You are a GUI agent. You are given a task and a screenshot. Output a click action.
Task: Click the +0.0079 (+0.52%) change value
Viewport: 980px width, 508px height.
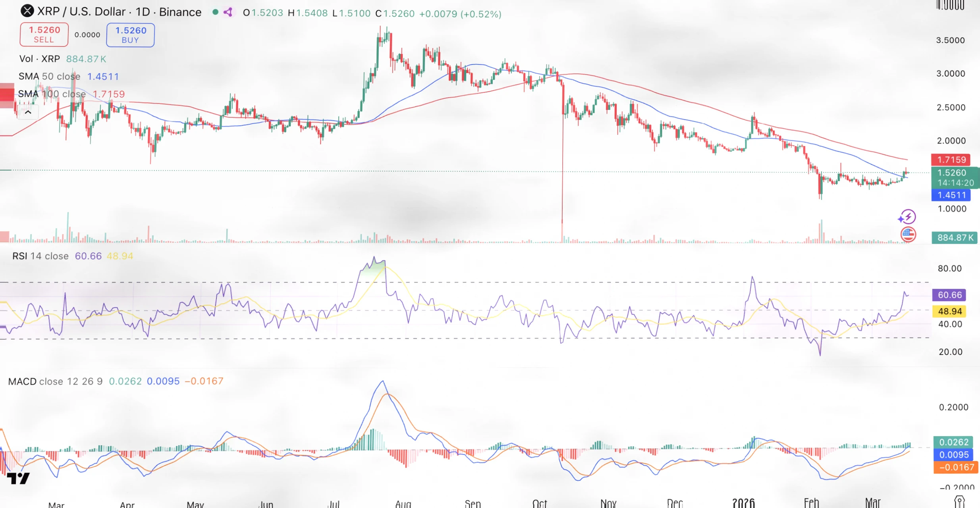pyautogui.click(x=460, y=14)
